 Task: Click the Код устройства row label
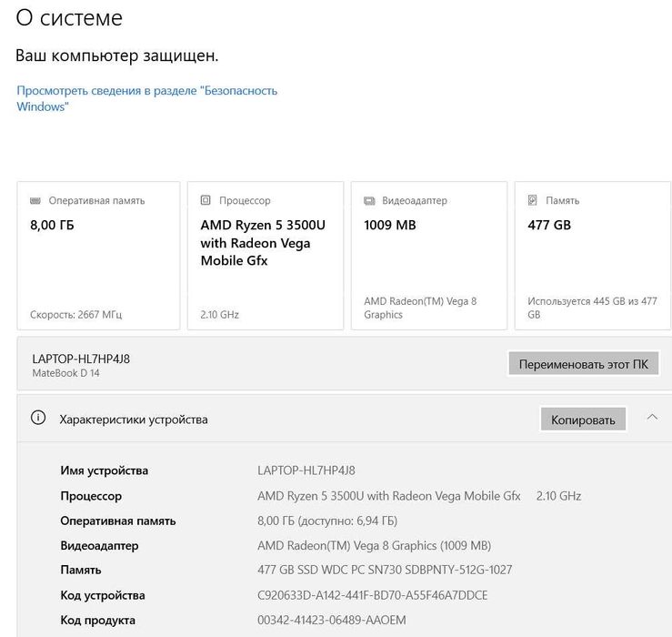tap(103, 595)
